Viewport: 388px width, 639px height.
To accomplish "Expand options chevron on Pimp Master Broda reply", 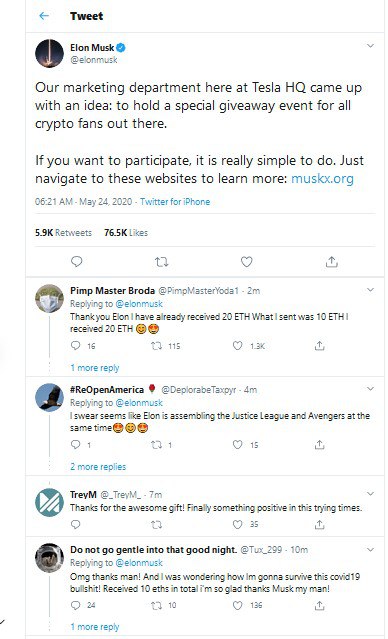I will pos(370,290).
